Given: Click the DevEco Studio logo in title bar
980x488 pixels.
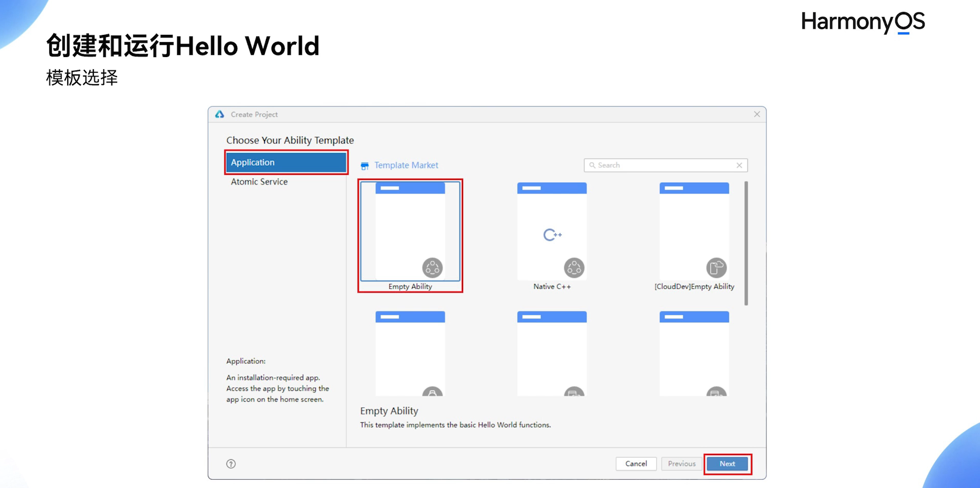Looking at the screenshot, I should click(220, 114).
